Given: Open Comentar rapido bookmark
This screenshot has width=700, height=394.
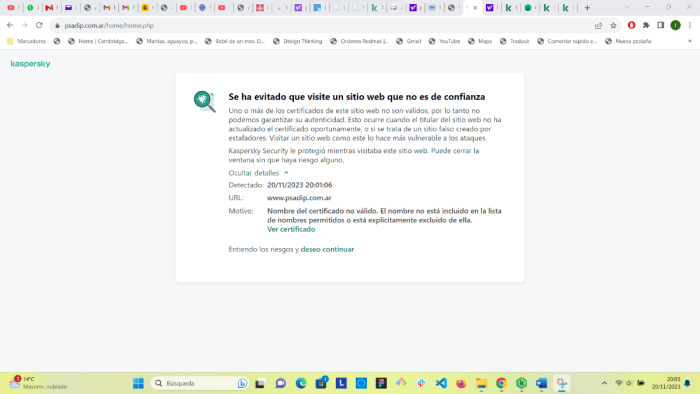Looking at the screenshot, I should 567,41.
